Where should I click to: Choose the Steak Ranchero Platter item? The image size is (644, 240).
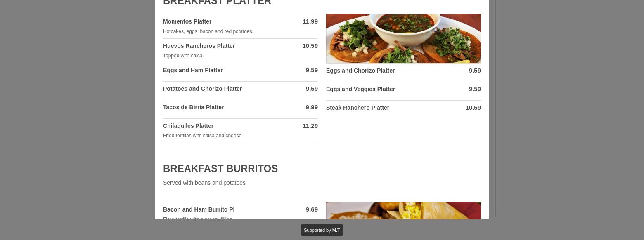click(x=403, y=110)
